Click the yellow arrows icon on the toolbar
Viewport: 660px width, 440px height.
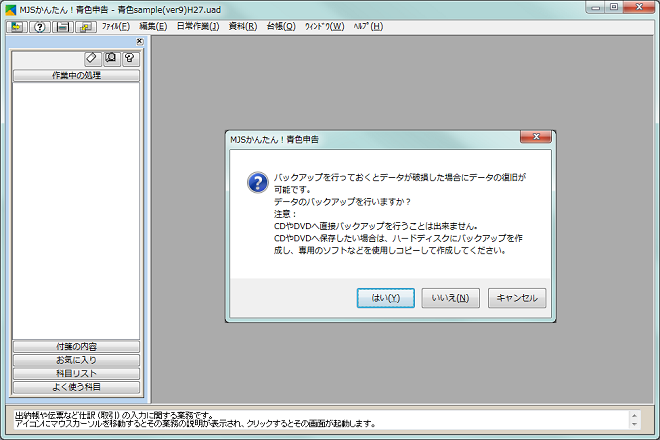pyautogui.click(x=17, y=27)
